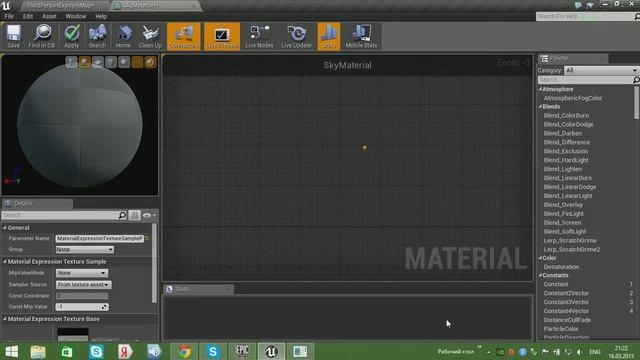Click the orange node in the graph

click(x=364, y=147)
